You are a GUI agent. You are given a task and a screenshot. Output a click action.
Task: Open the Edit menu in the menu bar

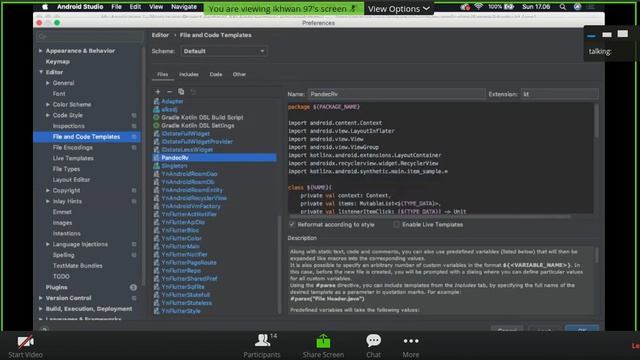click(135, 7)
